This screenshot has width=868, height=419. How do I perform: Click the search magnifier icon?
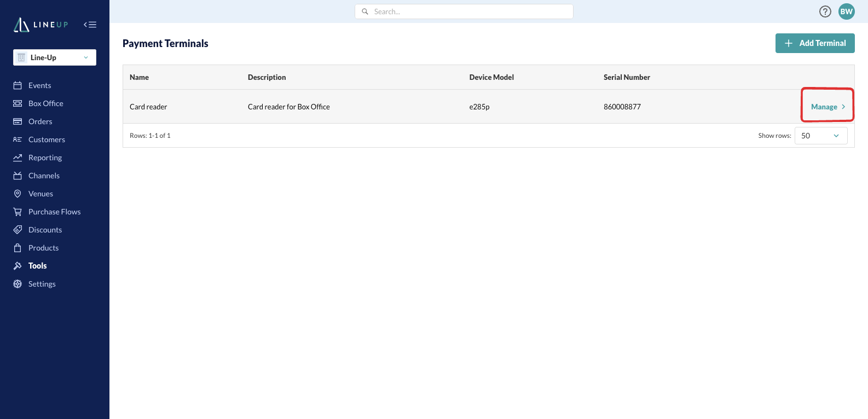pyautogui.click(x=365, y=11)
